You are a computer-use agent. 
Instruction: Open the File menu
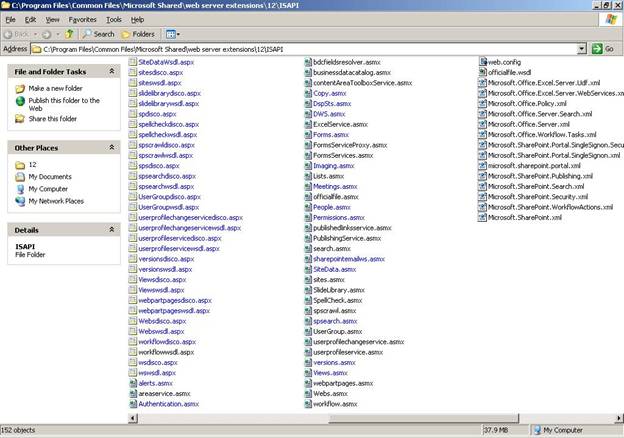coord(10,19)
